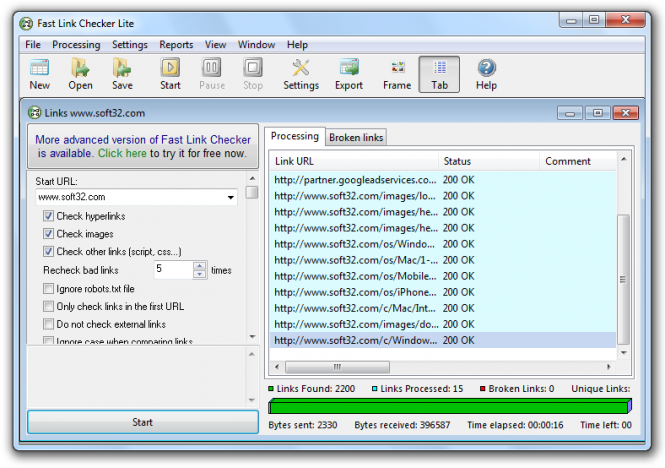Select the soft32.com/os/Mac/1-... row
Screen dimensions: 665x468
click(443, 260)
